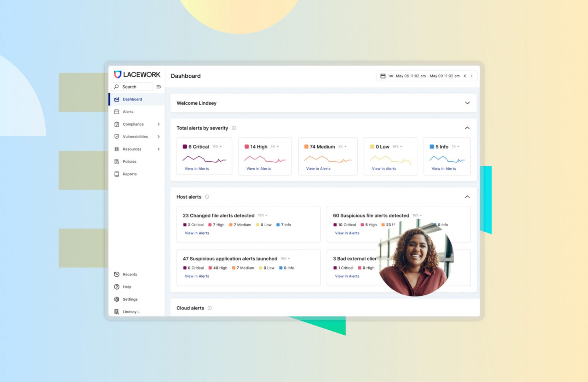Expand the Compliance submenu
The image size is (588, 382).
[x=158, y=124]
